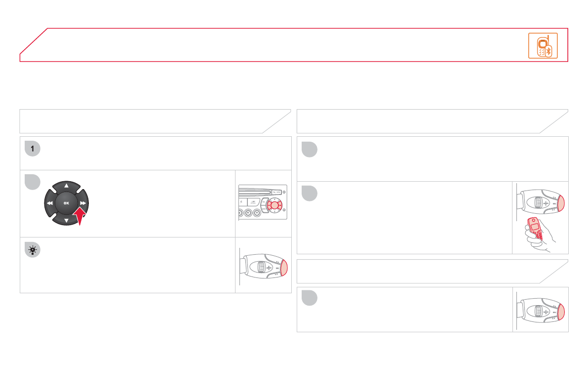Hit the fast-forward key on the dial pad
588x392 pixels.
(83, 203)
